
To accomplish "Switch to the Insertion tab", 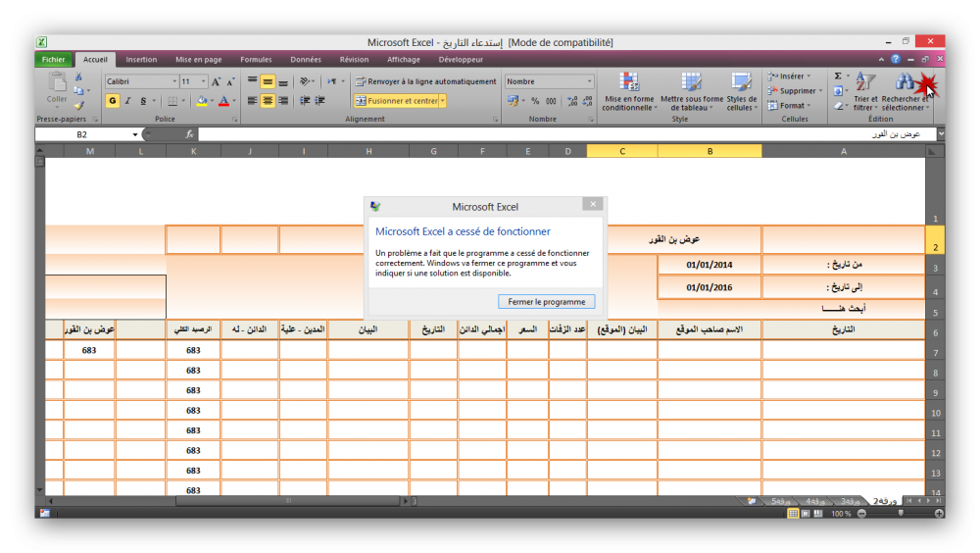I will [x=141, y=60].
